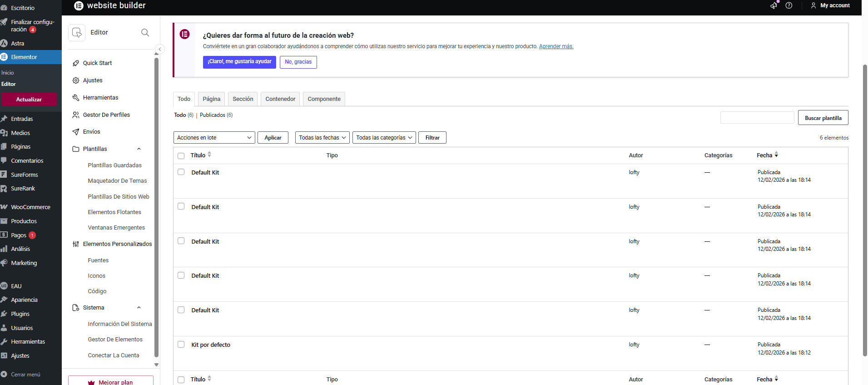
Task: Check the select-all checkbox beside Título header
Action: 181,156
